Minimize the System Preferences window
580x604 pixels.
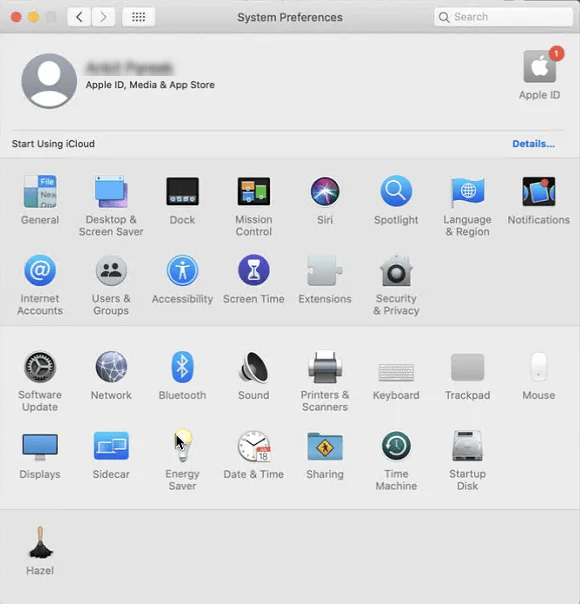(x=34, y=17)
